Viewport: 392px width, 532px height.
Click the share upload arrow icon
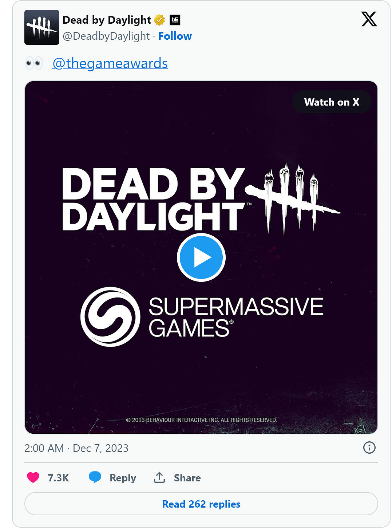[159, 477]
